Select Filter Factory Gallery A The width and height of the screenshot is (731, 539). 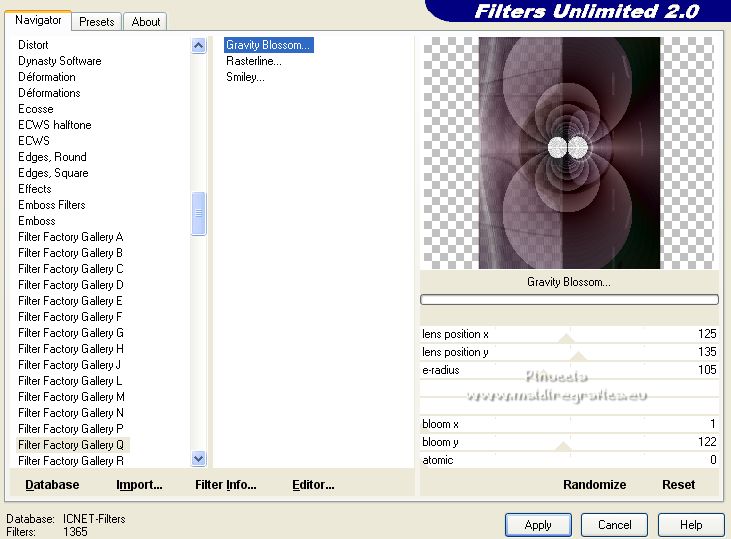click(x=70, y=237)
